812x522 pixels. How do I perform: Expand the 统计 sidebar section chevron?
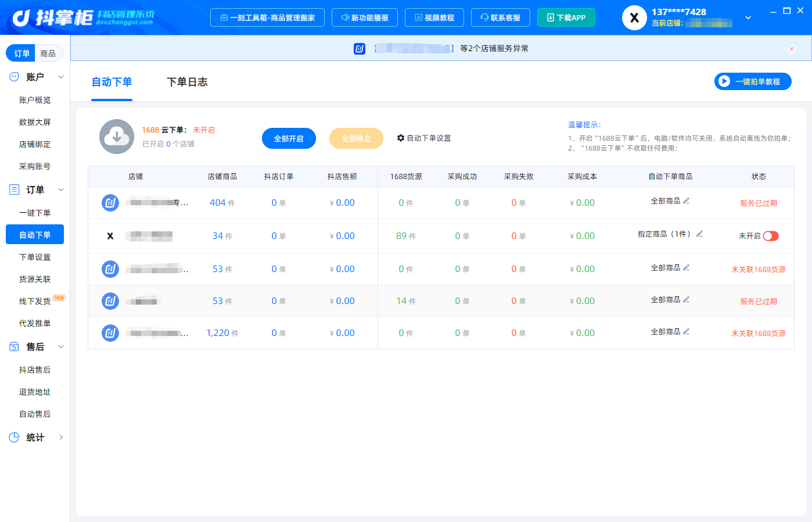point(60,437)
